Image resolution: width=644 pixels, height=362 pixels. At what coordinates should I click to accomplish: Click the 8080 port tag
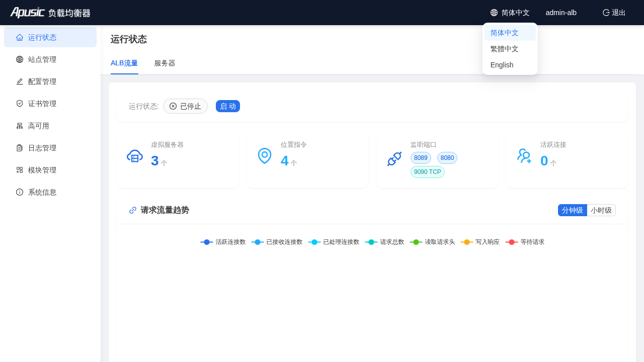click(x=447, y=158)
